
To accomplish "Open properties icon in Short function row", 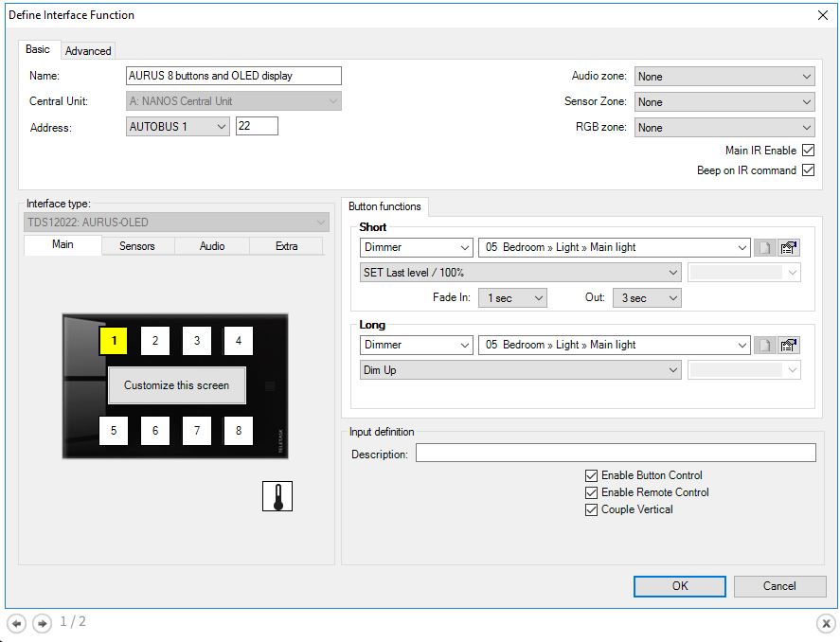I will (x=789, y=247).
